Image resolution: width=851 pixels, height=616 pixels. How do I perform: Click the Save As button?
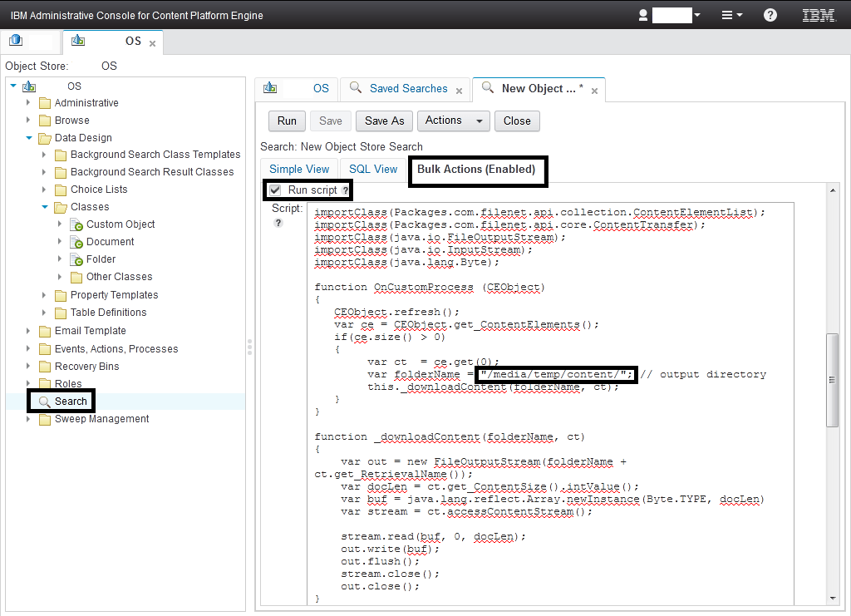[383, 121]
